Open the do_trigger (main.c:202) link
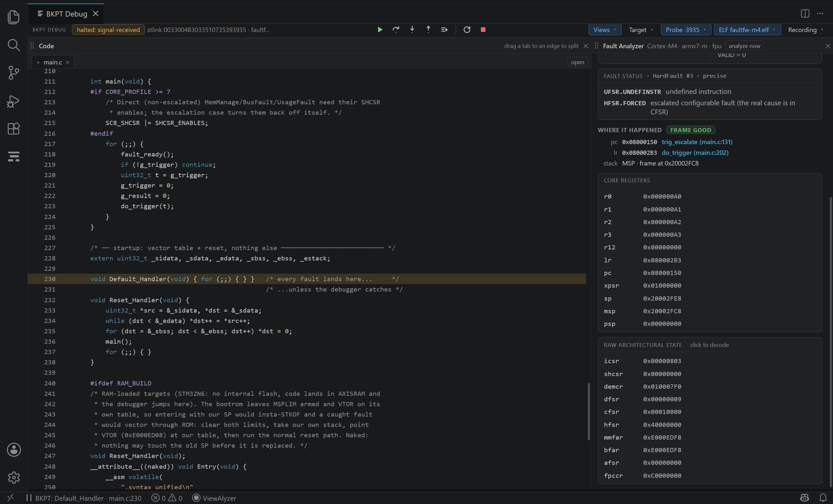 (695, 153)
